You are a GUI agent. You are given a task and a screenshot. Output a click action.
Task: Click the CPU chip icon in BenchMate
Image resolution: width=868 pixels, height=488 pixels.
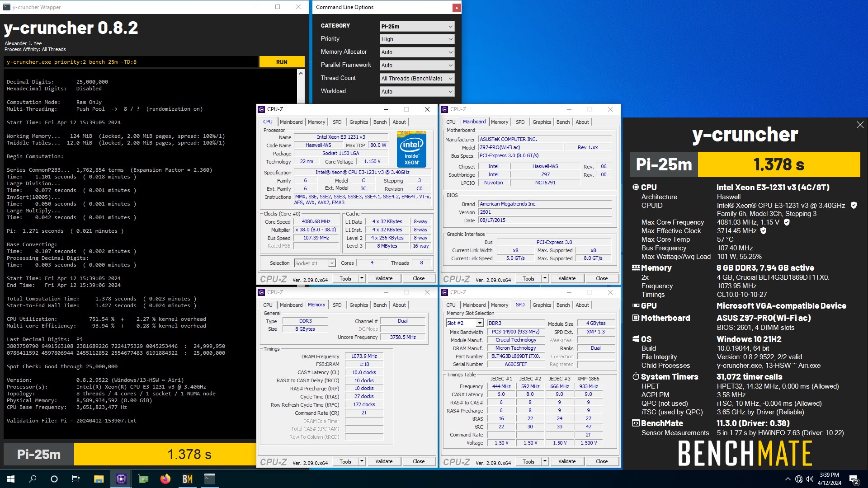tap(636, 187)
